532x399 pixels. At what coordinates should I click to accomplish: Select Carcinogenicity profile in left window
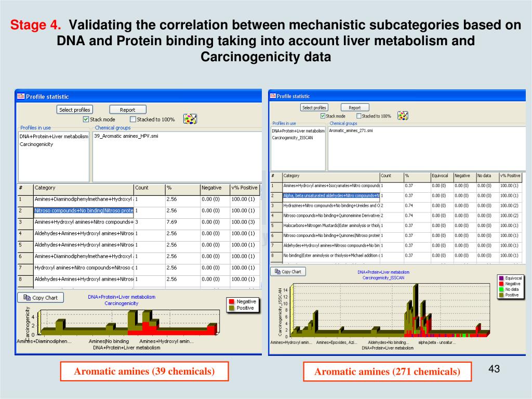click(x=36, y=144)
